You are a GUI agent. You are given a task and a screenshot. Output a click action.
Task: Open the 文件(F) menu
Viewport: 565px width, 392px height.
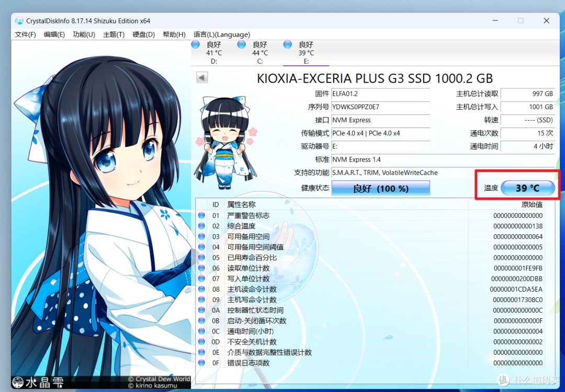[25, 34]
